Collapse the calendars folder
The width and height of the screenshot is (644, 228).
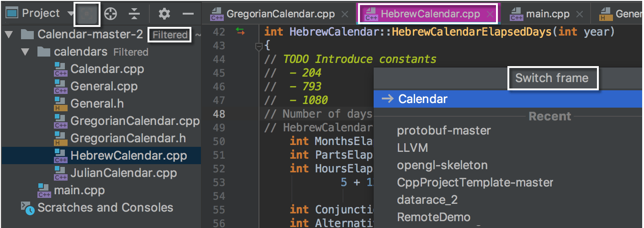[26, 52]
